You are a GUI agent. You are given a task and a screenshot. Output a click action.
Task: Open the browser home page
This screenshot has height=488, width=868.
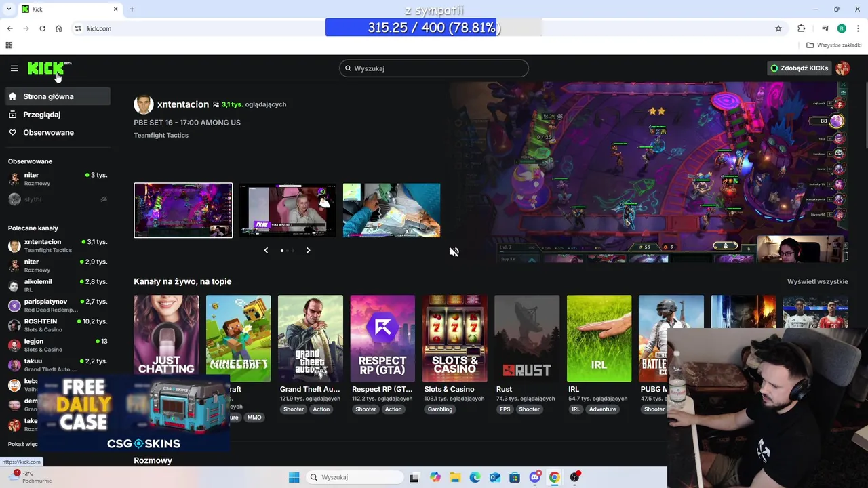pos(59,28)
